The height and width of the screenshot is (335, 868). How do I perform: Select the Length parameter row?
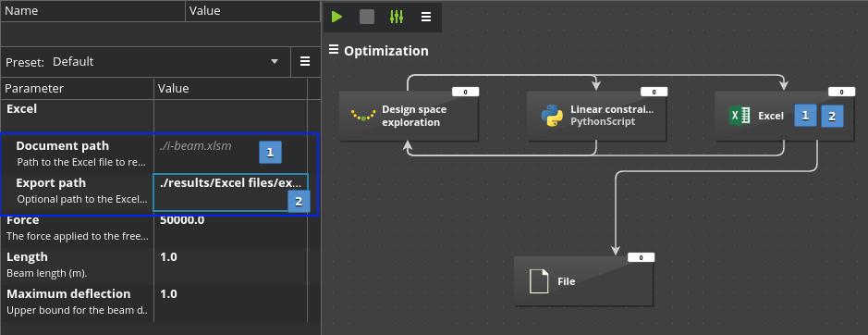(x=160, y=266)
